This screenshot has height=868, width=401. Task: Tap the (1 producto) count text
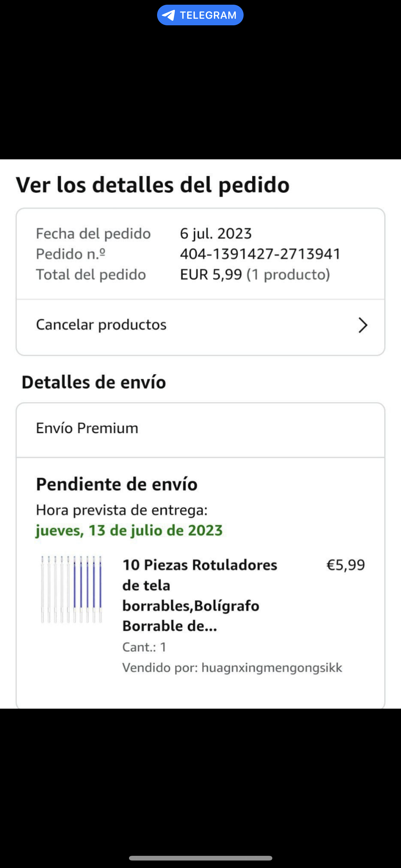point(288,275)
